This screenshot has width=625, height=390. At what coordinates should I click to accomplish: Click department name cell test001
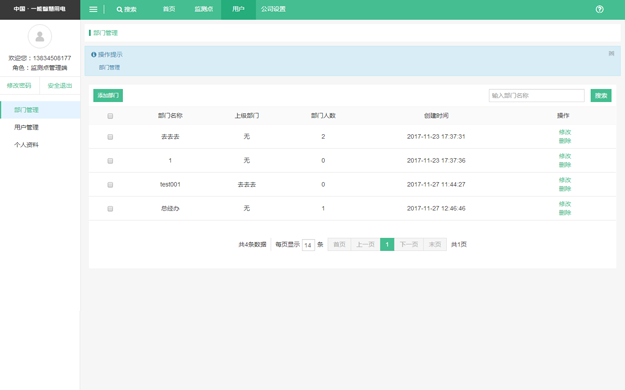pos(170,184)
